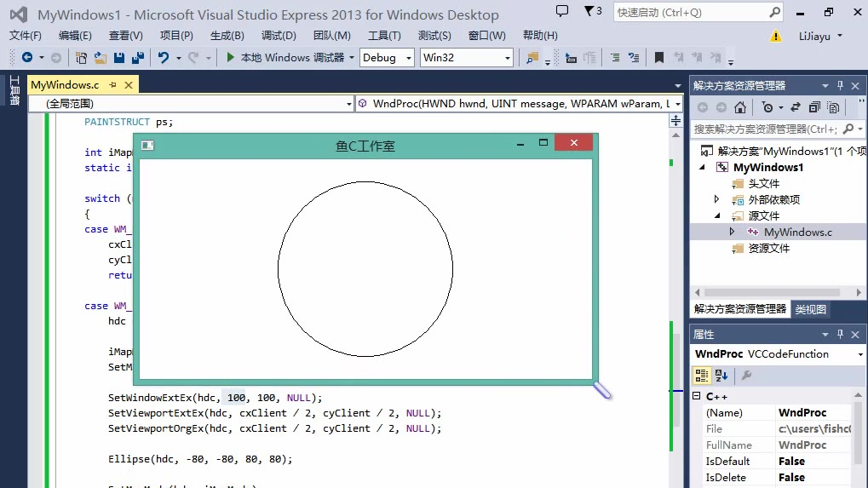Open the WndProc member dropdown
Screen dimensions: 868x488
[x=677, y=103]
